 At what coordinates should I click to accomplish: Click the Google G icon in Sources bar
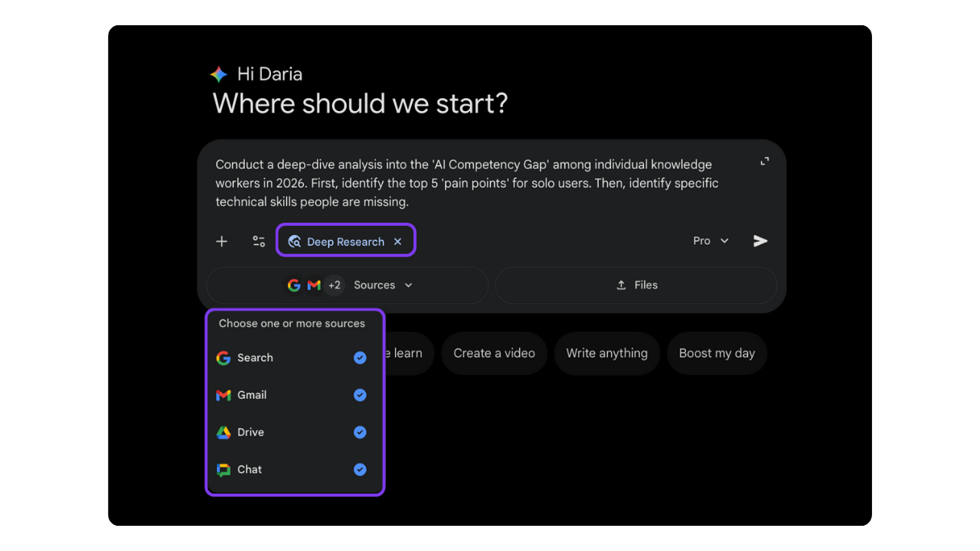click(294, 285)
